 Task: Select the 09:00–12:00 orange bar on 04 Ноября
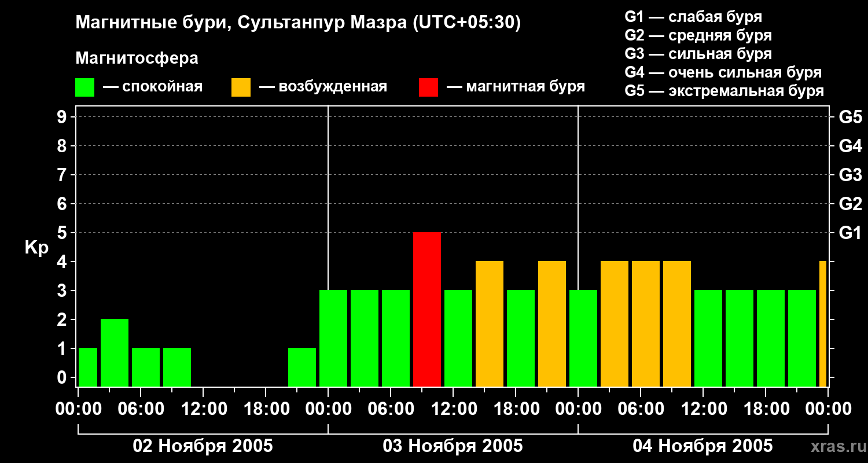click(677, 324)
